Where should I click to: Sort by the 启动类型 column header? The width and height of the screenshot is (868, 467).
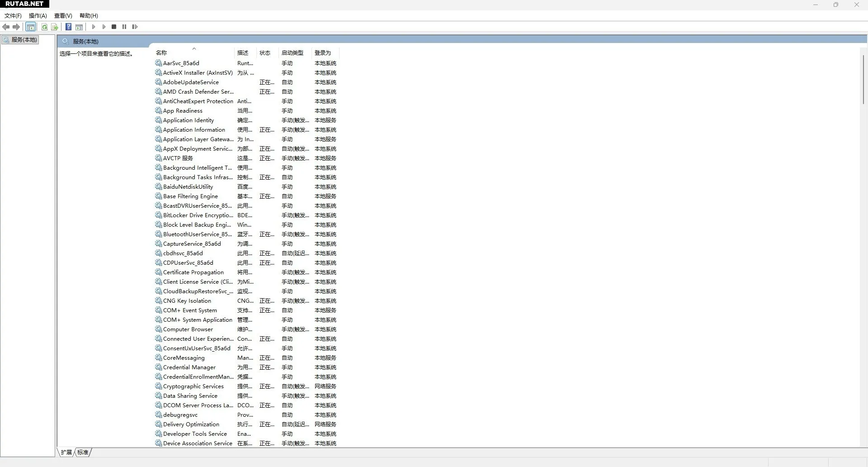292,53
